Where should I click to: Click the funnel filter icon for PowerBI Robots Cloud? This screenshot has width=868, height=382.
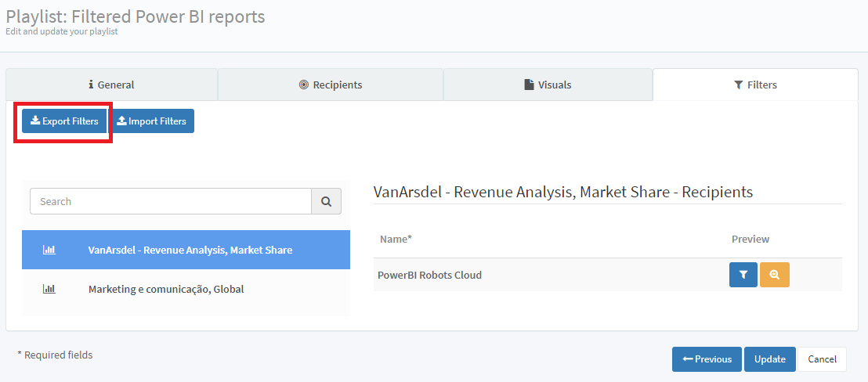743,275
